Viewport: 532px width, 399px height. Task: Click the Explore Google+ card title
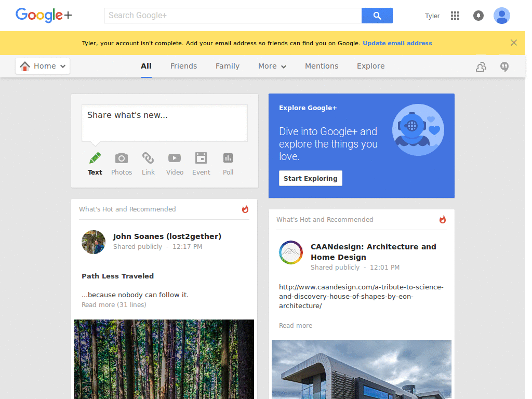click(x=308, y=108)
